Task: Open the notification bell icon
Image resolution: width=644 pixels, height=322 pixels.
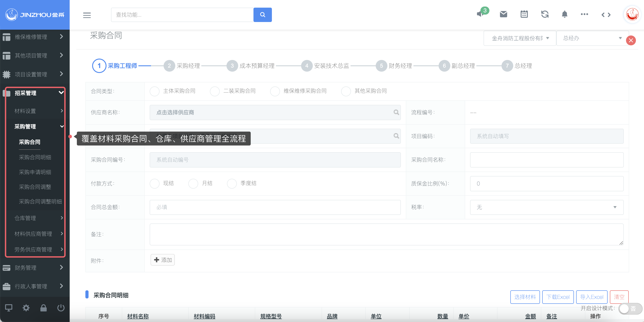Action: click(x=564, y=14)
